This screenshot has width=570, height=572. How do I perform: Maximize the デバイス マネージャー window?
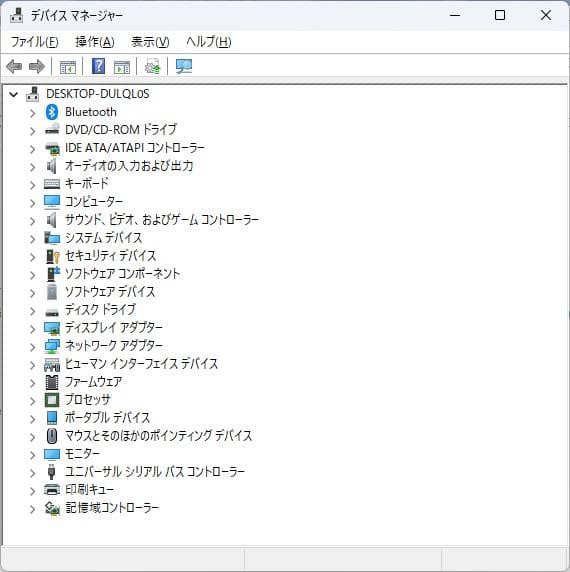[x=500, y=15]
